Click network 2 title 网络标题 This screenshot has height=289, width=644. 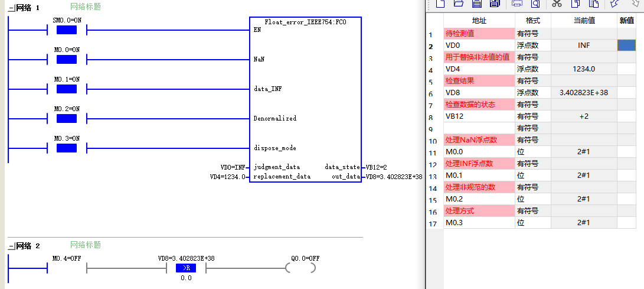pyautogui.click(x=86, y=245)
